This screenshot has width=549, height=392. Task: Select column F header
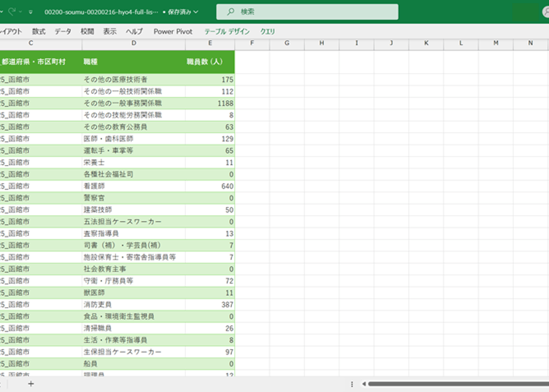click(252, 43)
